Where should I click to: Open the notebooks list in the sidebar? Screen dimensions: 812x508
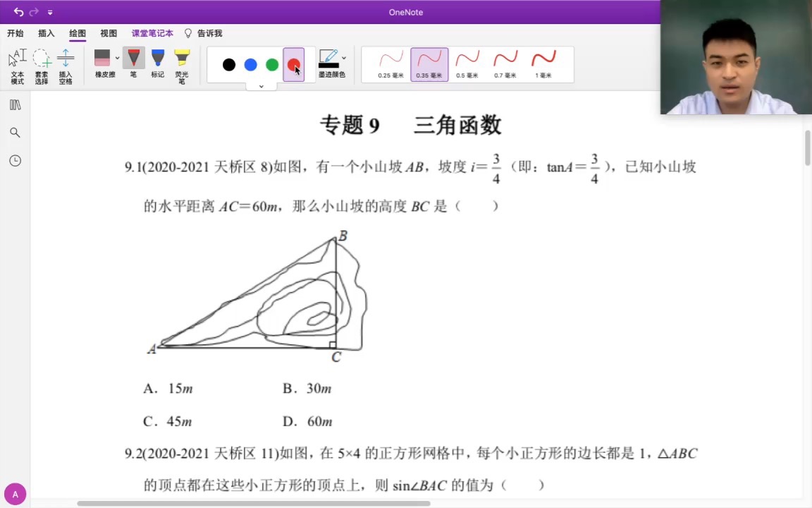(x=15, y=104)
